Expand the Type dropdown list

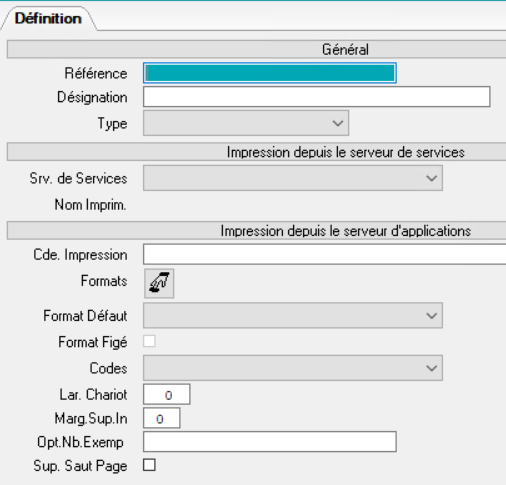click(246, 123)
